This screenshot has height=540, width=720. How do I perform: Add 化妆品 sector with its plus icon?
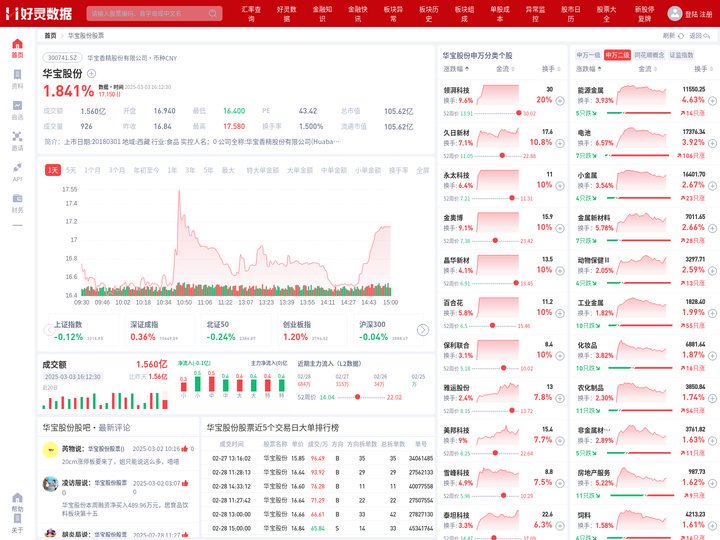[712, 356]
